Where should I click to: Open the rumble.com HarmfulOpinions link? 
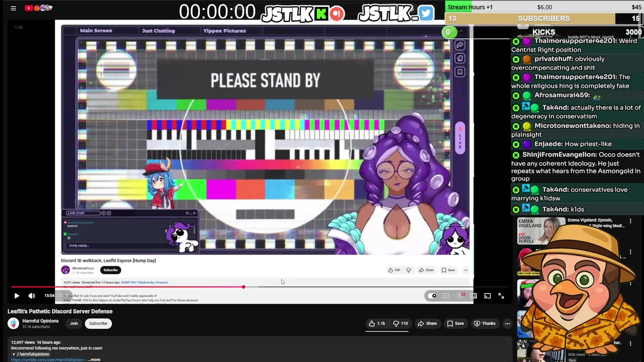[x=48, y=359]
